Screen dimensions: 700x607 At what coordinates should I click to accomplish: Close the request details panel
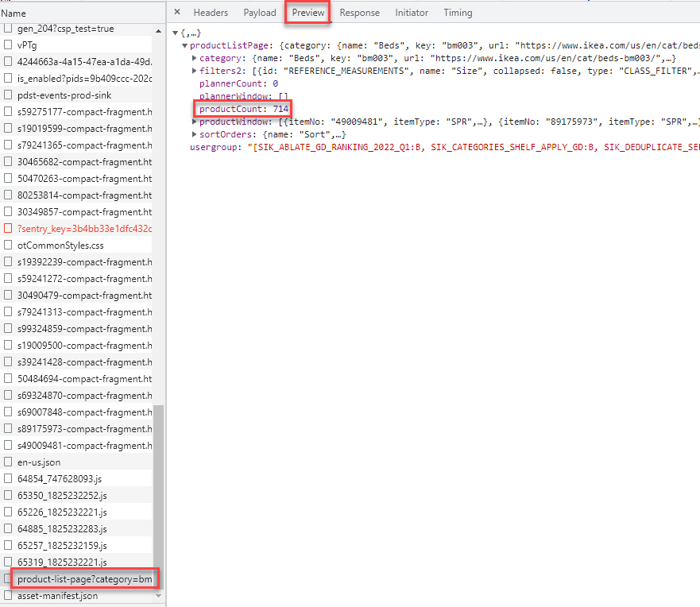[x=177, y=13]
